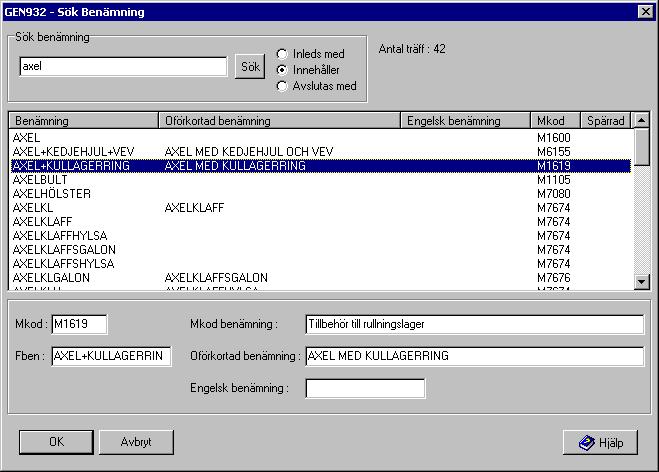
Task: Select the AXELKLAFFHYLSA row
Action: tap(320, 236)
